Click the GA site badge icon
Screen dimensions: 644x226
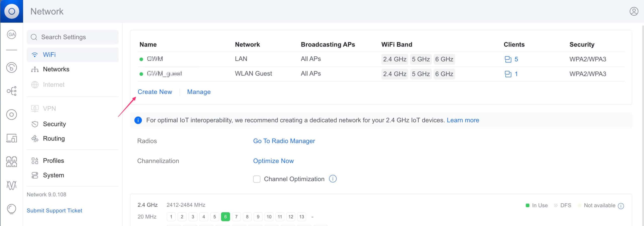pos(12,34)
